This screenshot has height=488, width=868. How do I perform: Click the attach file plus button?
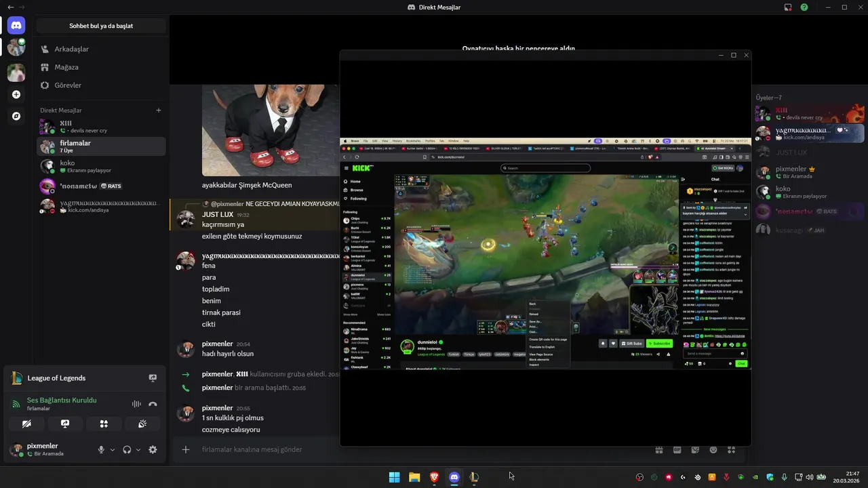(186, 449)
